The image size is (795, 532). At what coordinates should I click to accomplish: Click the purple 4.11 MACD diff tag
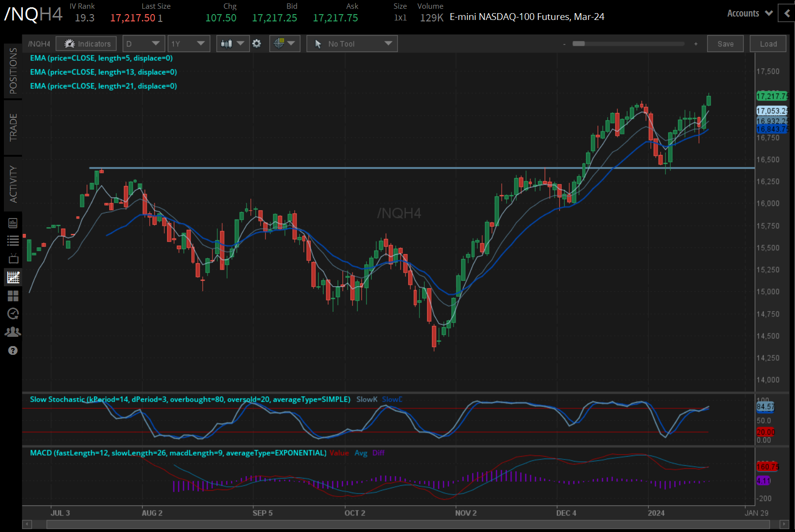(763, 480)
